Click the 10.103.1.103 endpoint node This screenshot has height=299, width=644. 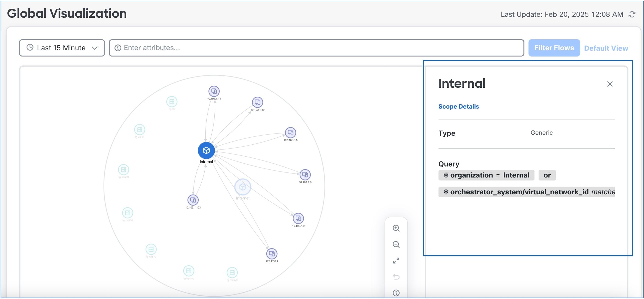coord(193,200)
